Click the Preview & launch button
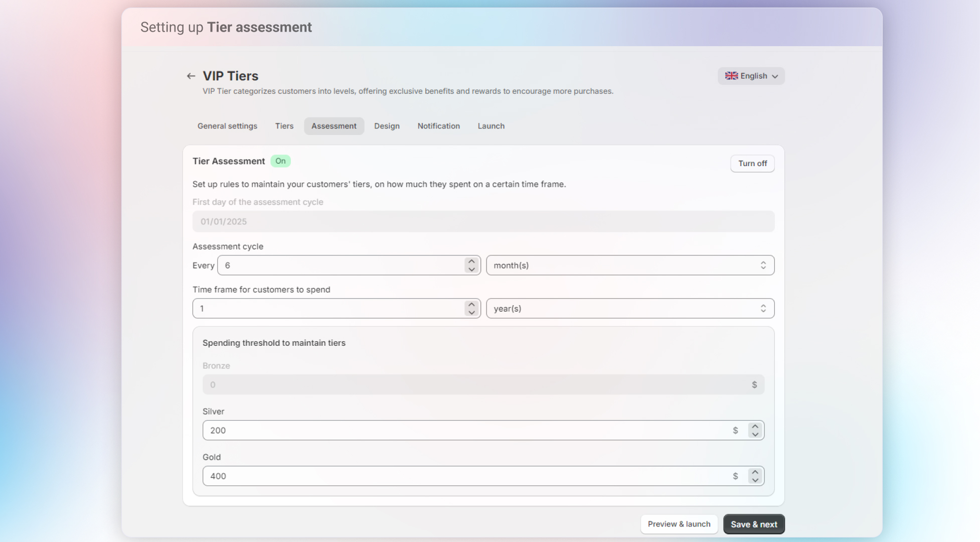Viewport: 980px width, 542px height. coord(679,524)
